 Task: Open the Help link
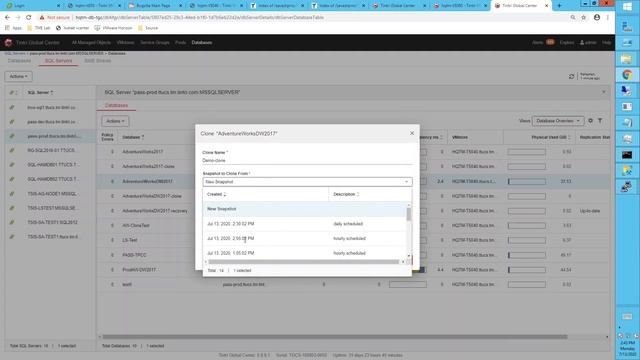coord(607,42)
